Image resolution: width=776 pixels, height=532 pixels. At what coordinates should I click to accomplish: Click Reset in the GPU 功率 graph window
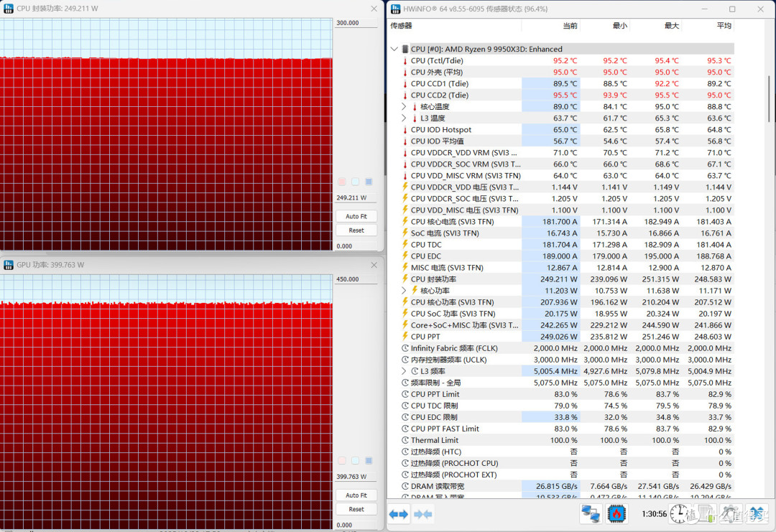click(356, 509)
